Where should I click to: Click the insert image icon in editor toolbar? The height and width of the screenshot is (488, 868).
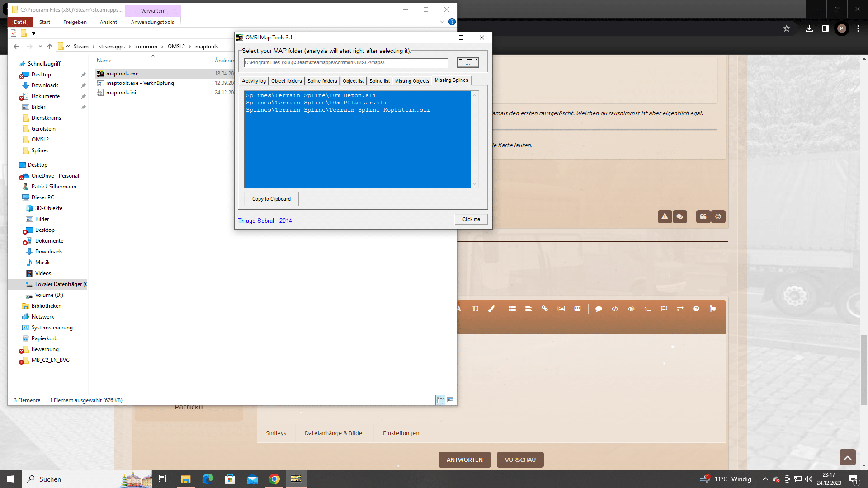(x=561, y=309)
